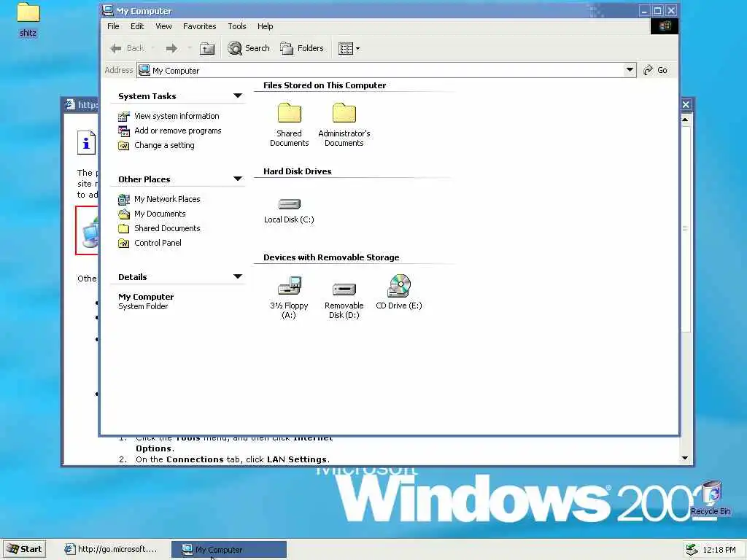Click Devices with Removable Storage heading
This screenshot has height=560, width=747.
pyautogui.click(x=331, y=257)
